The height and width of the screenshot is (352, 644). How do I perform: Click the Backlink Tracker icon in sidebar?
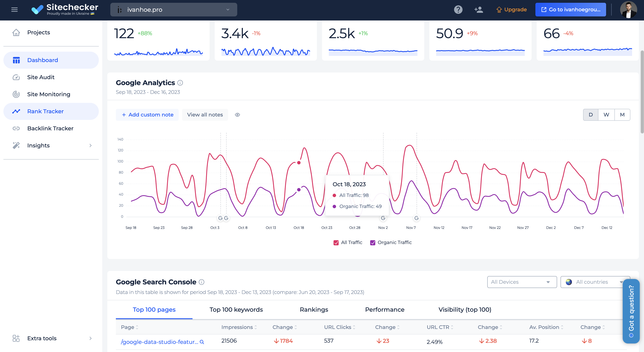tap(16, 128)
